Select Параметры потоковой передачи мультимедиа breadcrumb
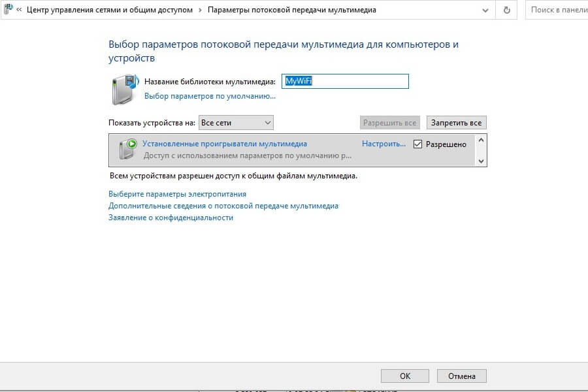Image resolution: width=588 pixels, height=392 pixels. point(292,10)
